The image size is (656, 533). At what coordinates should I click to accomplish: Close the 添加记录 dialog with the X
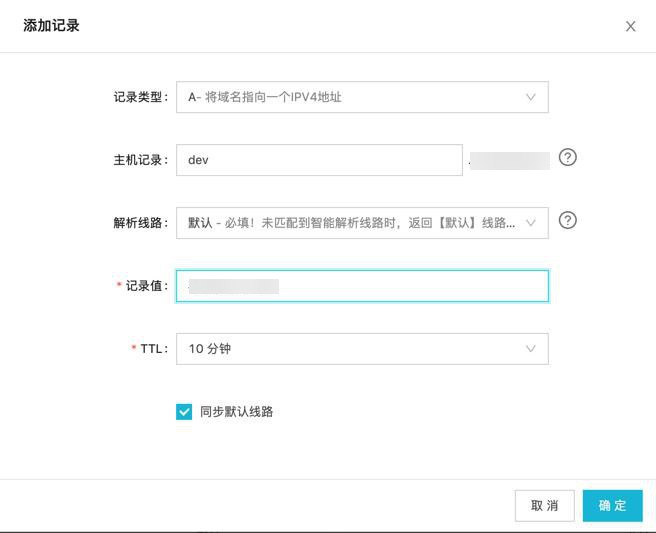(630, 27)
